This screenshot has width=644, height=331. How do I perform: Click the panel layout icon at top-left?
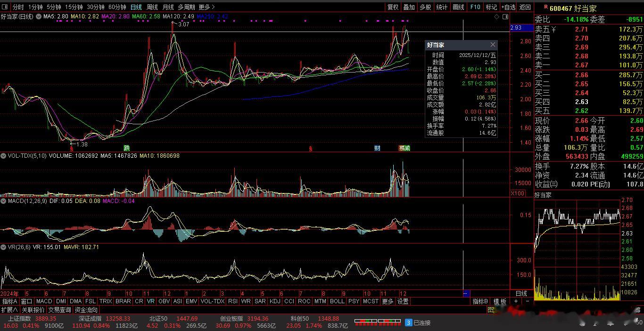(x=5, y=7)
